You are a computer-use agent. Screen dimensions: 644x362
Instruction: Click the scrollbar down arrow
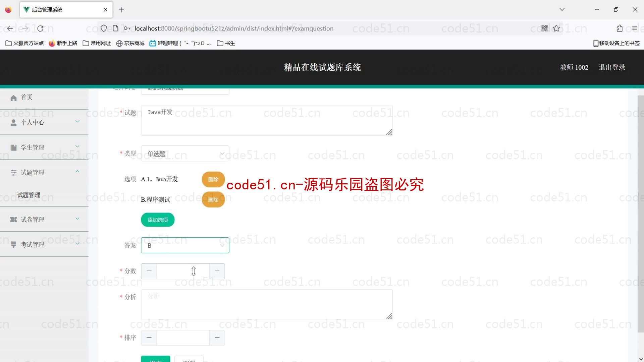click(x=641, y=359)
